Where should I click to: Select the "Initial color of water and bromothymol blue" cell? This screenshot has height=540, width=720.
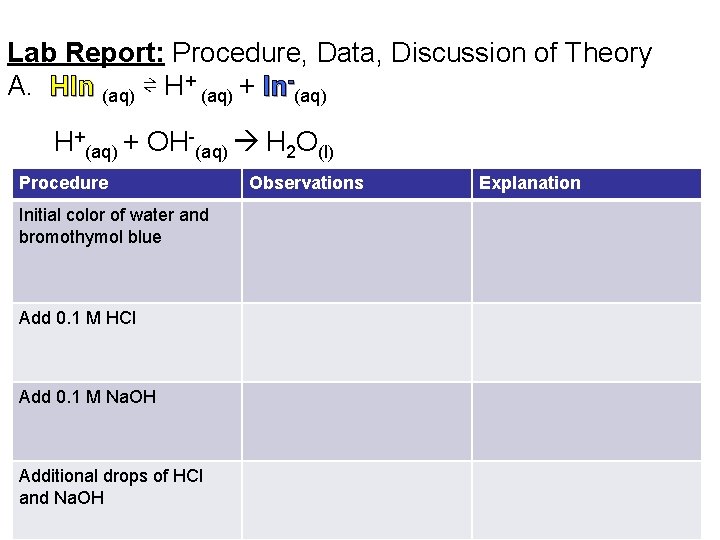point(114,226)
